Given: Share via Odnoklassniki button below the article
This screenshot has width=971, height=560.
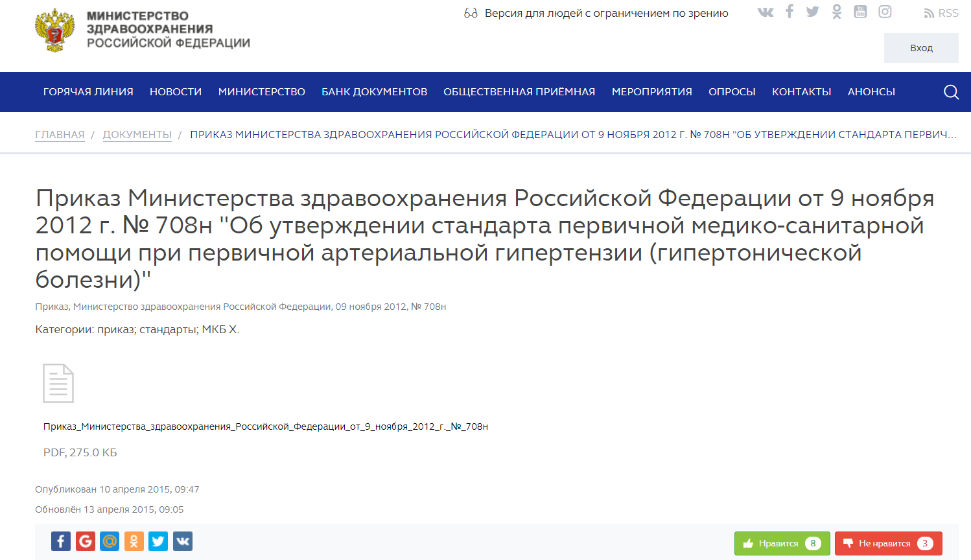Looking at the screenshot, I should tap(134, 541).
